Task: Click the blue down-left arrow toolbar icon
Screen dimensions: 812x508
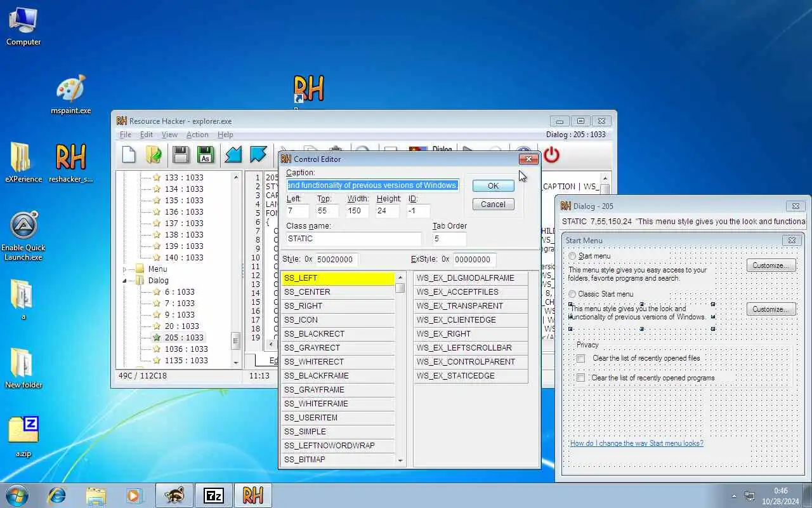Action: click(233, 155)
